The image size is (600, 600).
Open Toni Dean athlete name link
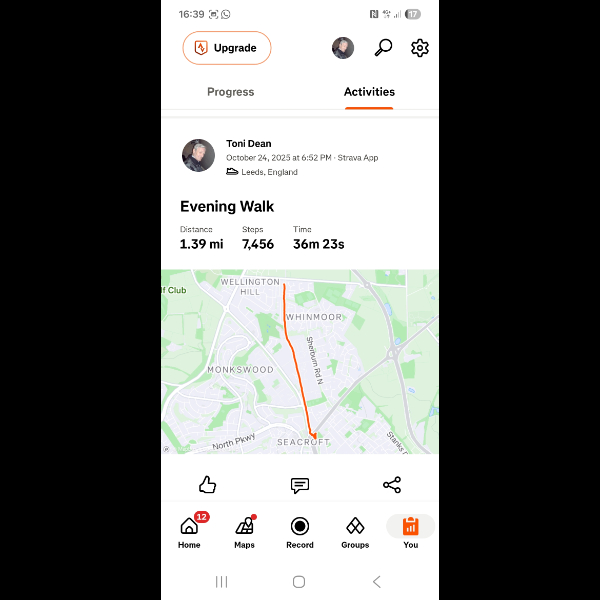click(248, 143)
